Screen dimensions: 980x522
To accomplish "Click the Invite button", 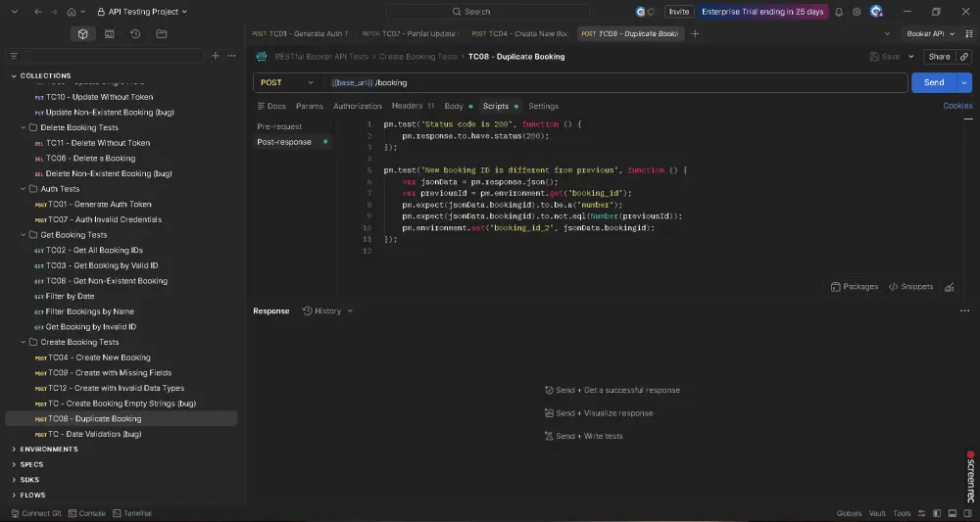I will pos(679,12).
